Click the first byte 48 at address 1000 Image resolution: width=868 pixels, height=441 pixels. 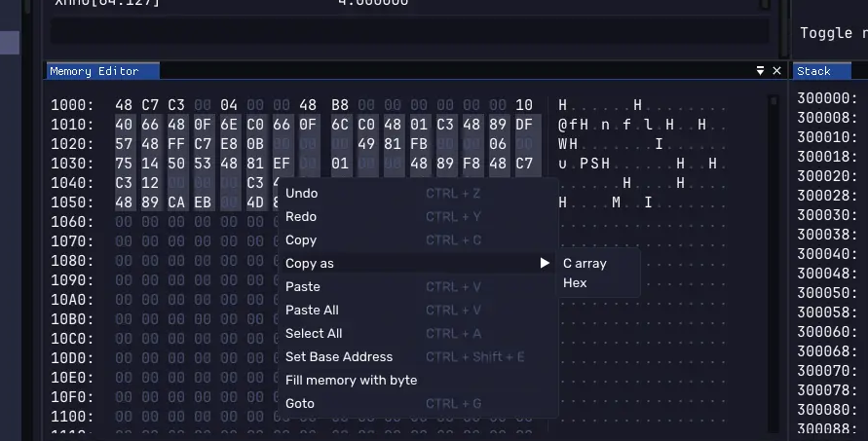tap(124, 105)
